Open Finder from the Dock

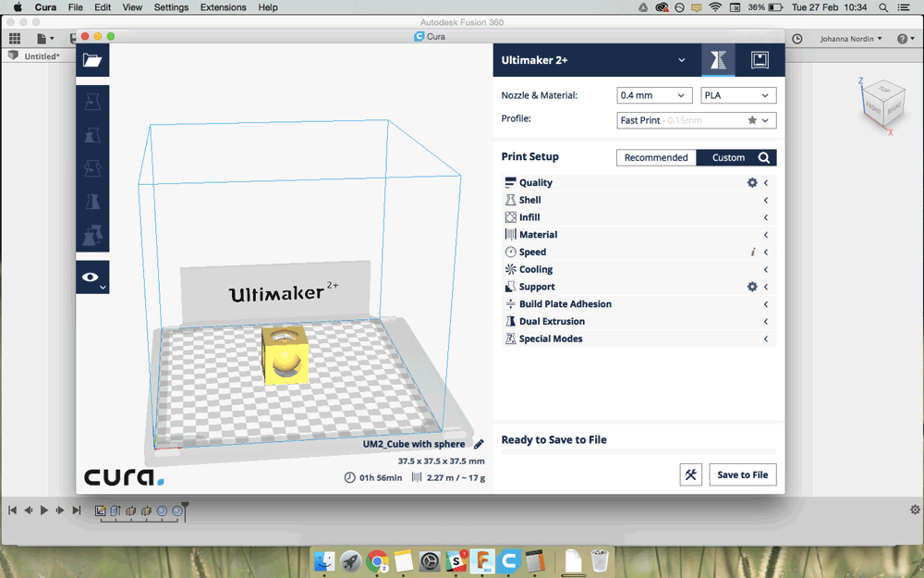pos(324,561)
